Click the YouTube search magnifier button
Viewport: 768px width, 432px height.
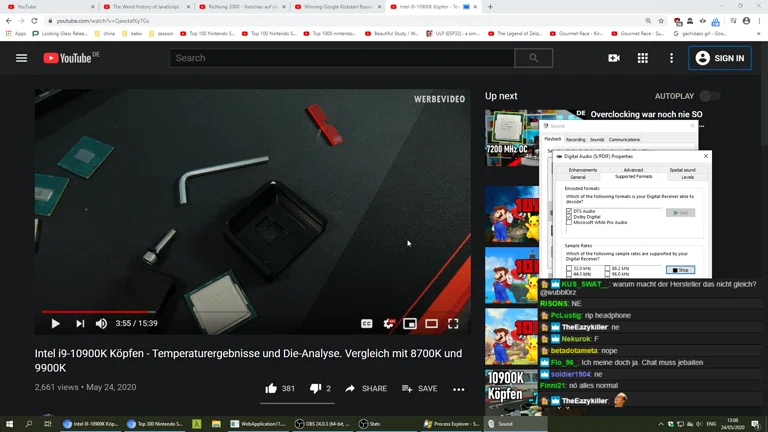pos(533,58)
